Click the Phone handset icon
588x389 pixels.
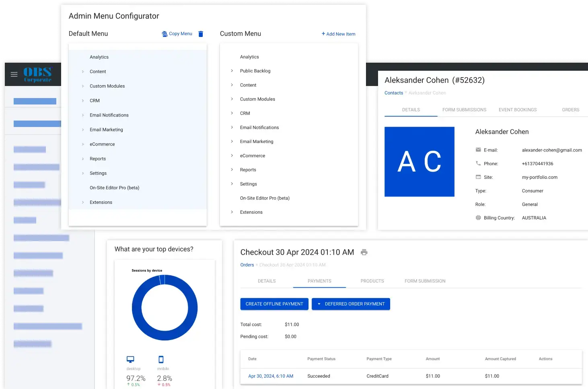(x=478, y=164)
